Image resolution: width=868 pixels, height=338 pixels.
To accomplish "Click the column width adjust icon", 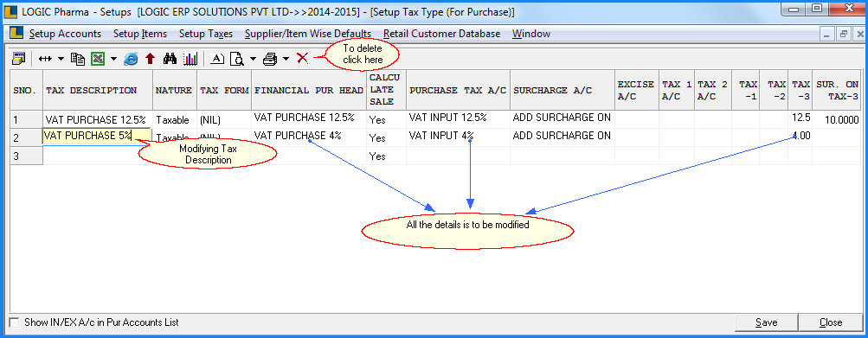I will (x=45, y=58).
